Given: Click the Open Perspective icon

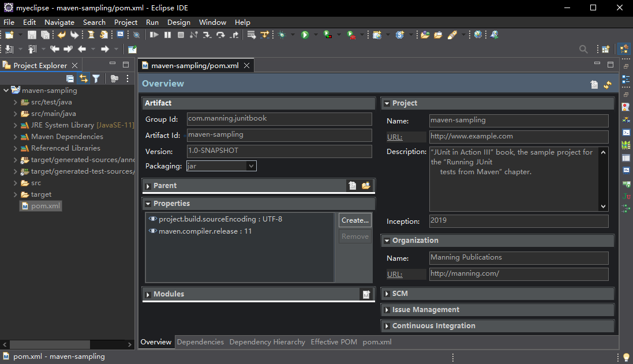Looking at the screenshot, I should click(x=605, y=49).
